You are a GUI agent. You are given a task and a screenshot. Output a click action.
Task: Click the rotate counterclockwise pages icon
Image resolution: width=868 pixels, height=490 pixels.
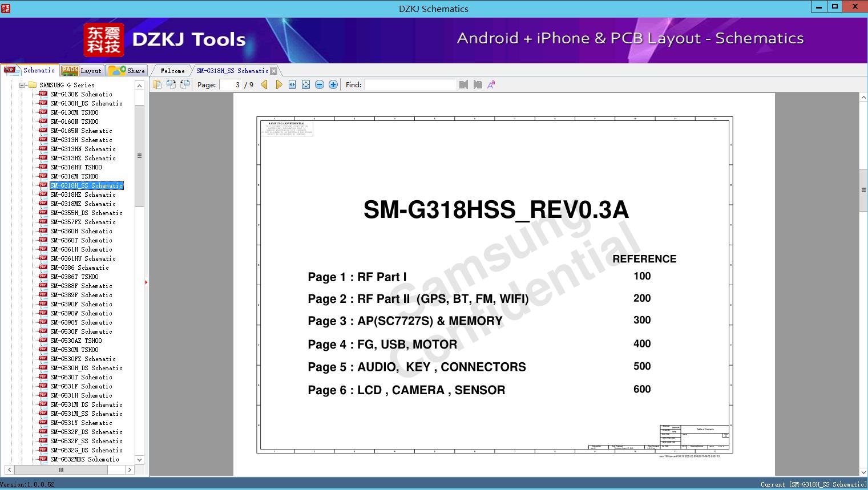tap(184, 84)
